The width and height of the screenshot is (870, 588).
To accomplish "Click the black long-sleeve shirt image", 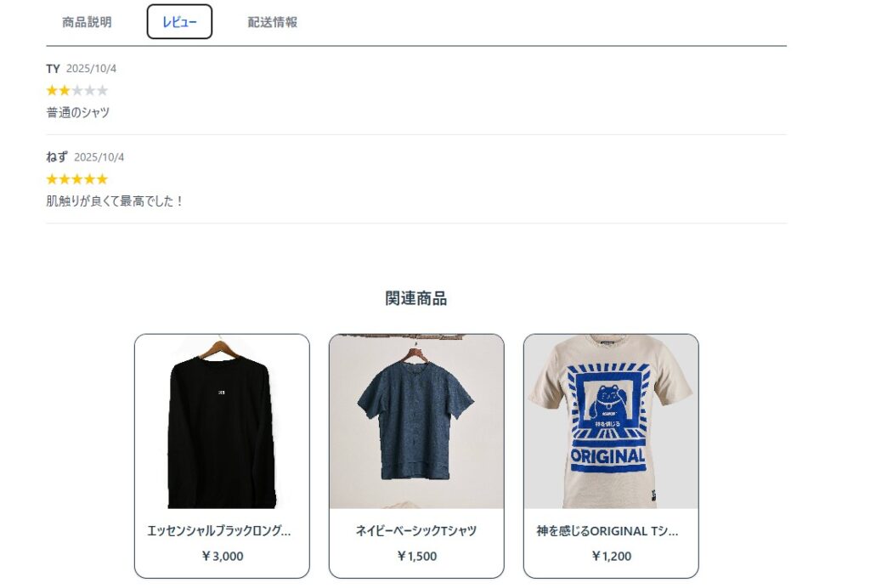I will (222, 421).
